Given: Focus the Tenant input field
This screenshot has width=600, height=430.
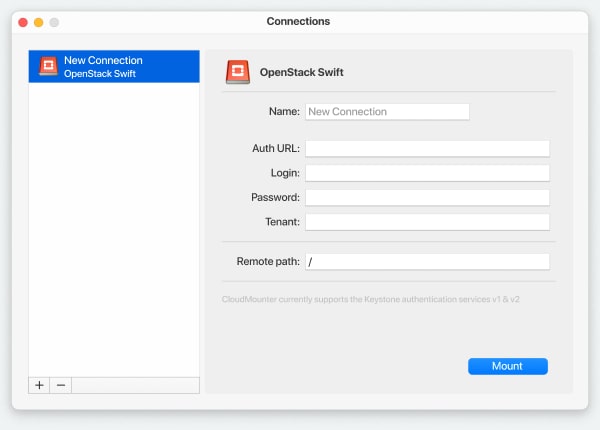Looking at the screenshot, I should pyautogui.click(x=427, y=222).
